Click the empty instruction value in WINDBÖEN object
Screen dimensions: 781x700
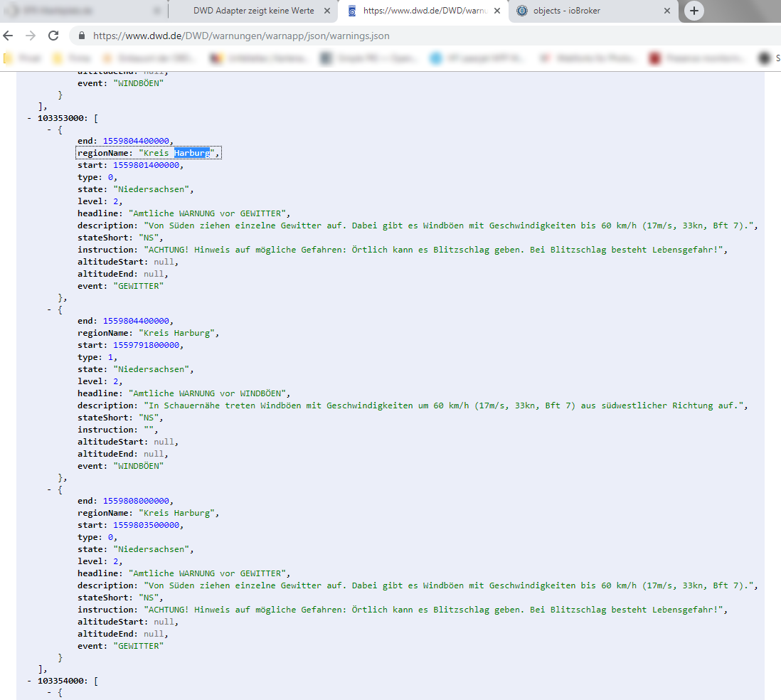149,430
